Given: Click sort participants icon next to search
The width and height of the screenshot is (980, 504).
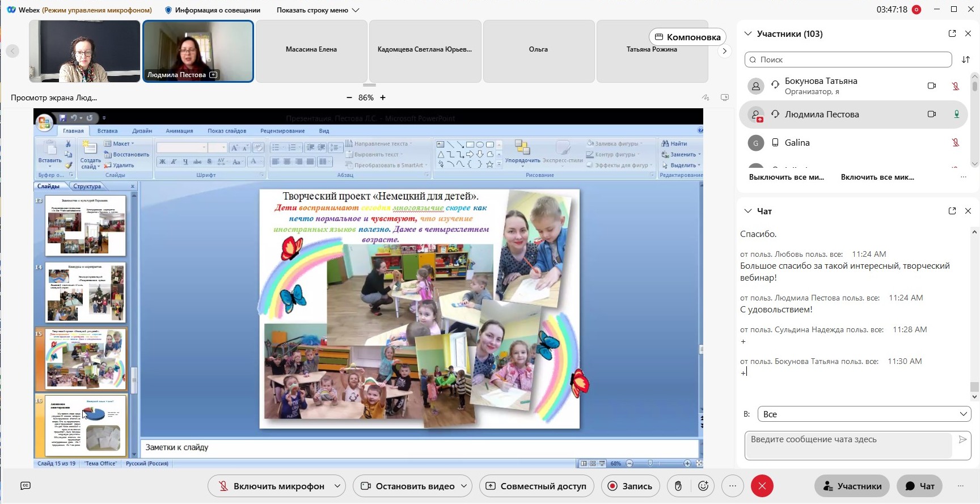Looking at the screenshot, I should pyautogui.click(x=966, y=60).
